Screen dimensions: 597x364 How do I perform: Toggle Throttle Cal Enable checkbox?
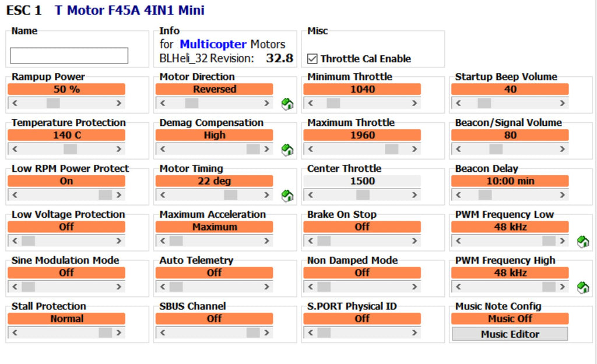[312, 59]
